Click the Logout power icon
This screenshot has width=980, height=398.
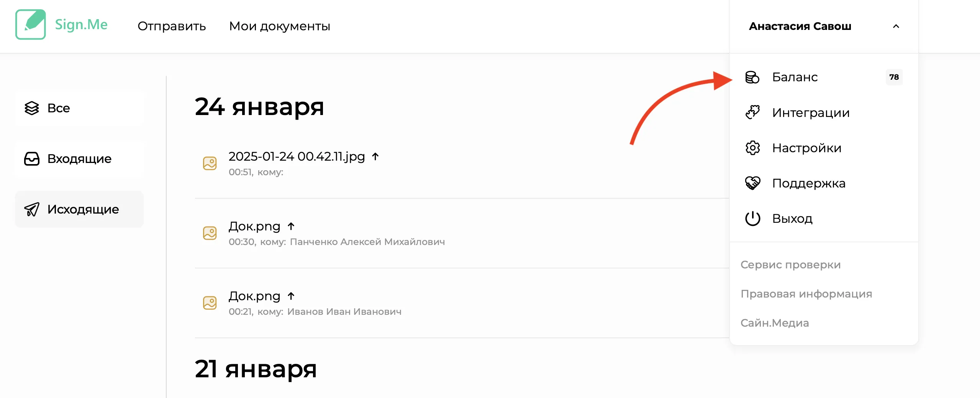pyautogui.click(x=752, y=219)
